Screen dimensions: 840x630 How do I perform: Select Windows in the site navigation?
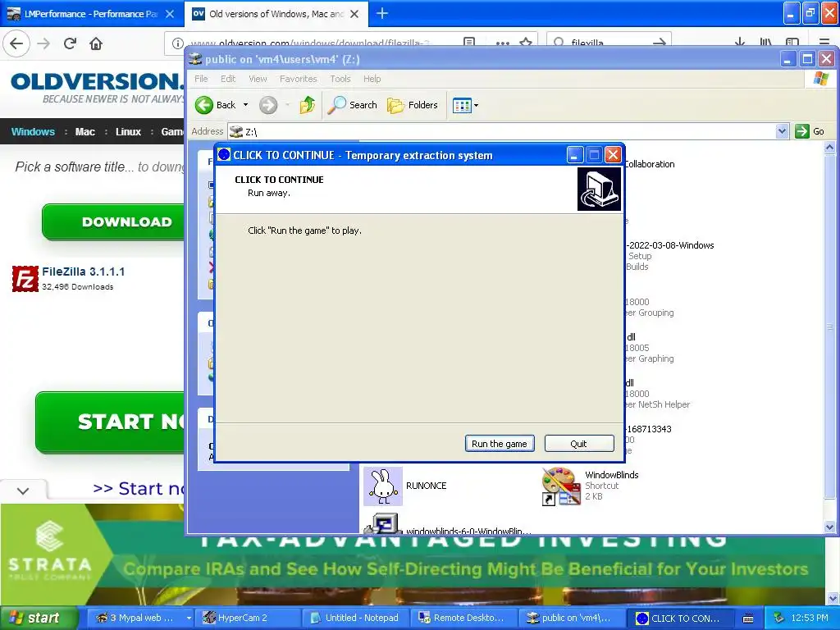pos(33,132)
